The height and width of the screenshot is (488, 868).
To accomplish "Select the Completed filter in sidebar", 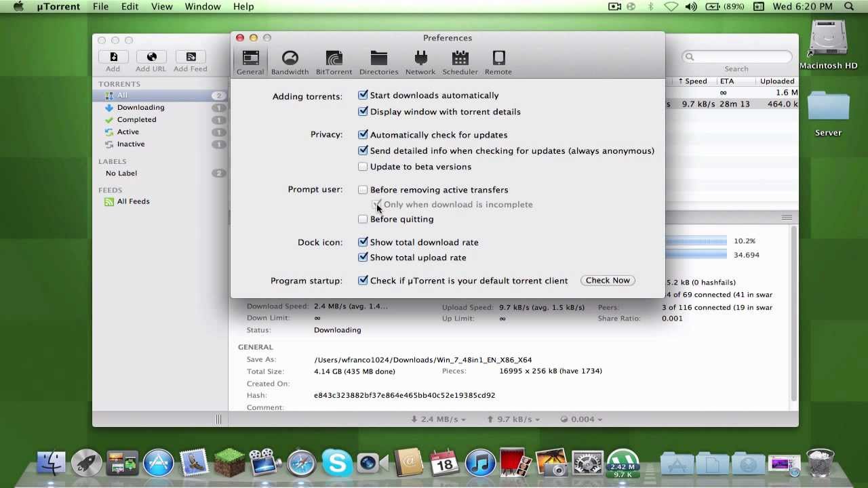I will point(136,119).
